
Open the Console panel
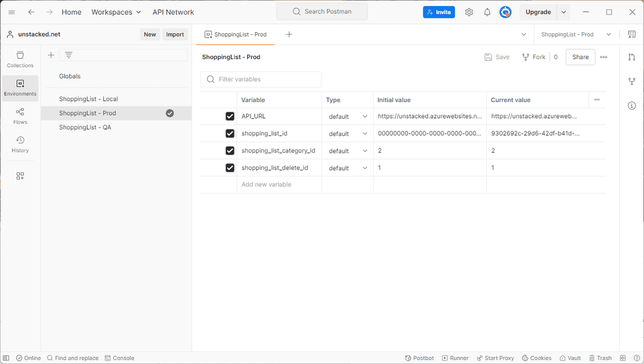(x=120, y=358)
